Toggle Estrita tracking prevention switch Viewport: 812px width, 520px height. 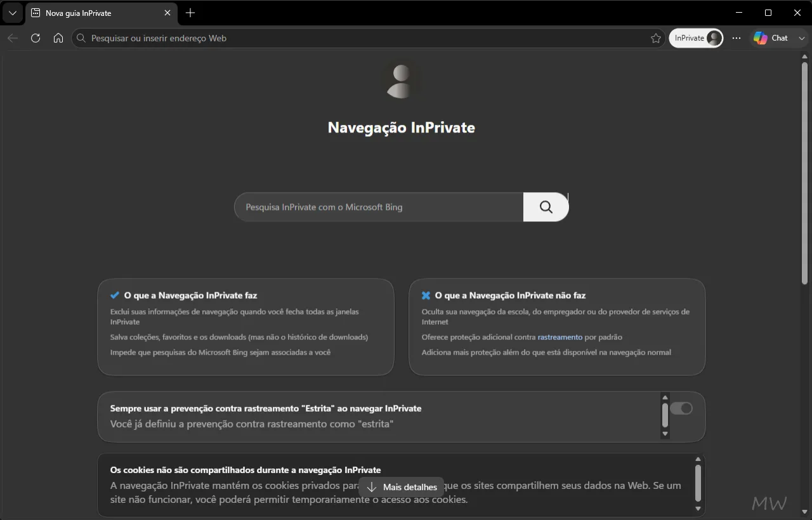point(681,408)
